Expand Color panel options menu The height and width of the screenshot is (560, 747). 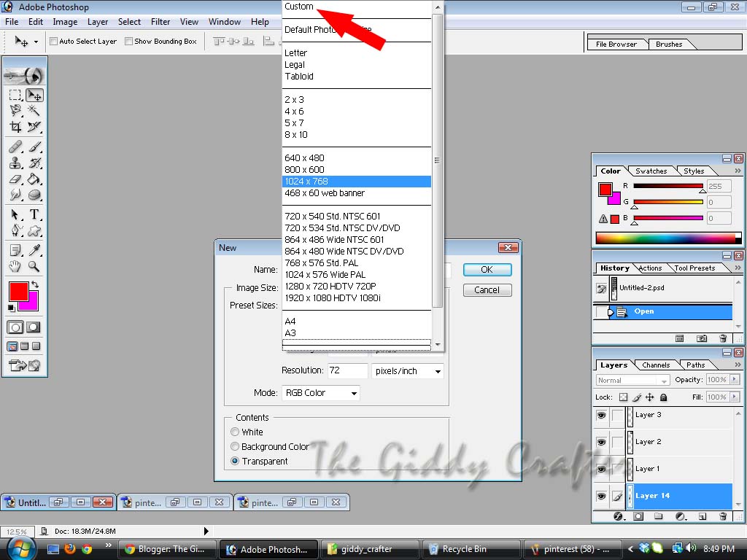click(x=738, y=171)
